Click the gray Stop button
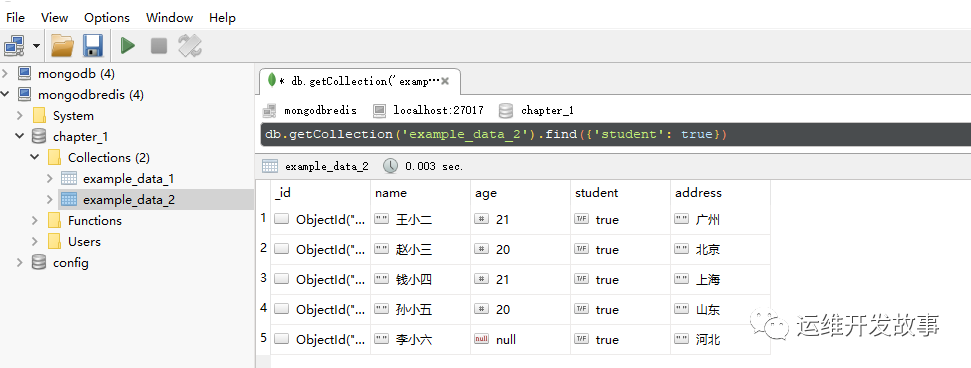Screen dimensions: 971x368 point(159,45)
